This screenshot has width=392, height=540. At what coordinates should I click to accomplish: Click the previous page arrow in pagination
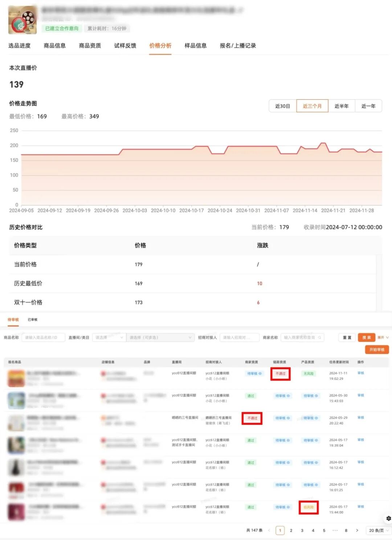(269, 530)
